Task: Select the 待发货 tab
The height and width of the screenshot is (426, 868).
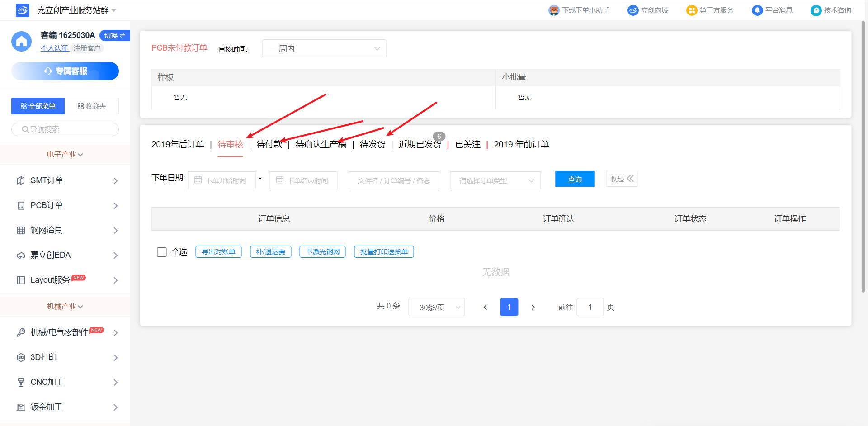Action: (373, 144)
